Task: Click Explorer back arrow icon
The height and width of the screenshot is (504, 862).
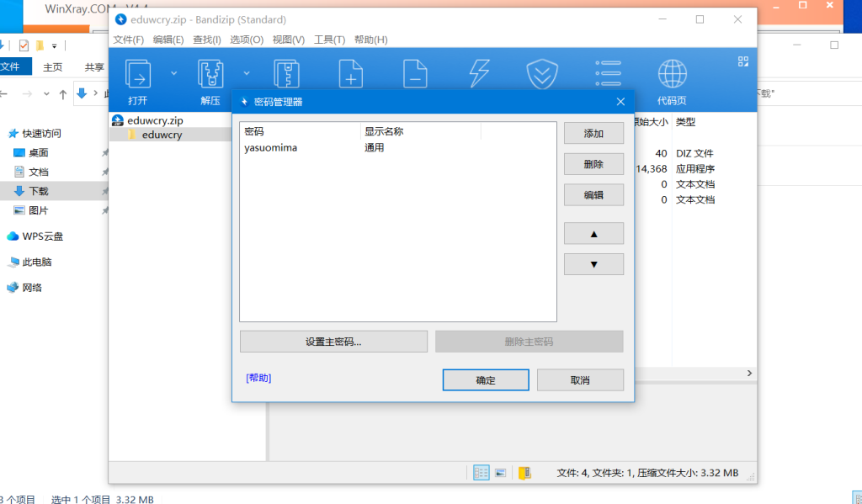Action: coord(4,94)
